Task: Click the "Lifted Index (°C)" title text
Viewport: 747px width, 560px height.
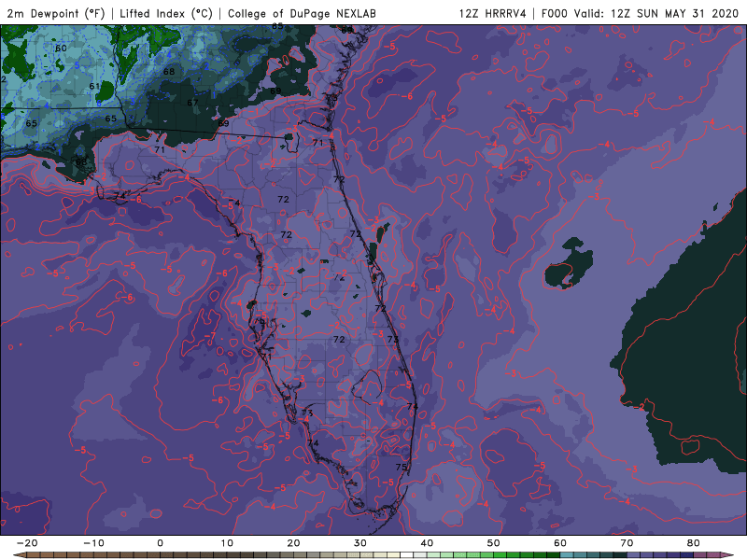Action: [166, 13]
